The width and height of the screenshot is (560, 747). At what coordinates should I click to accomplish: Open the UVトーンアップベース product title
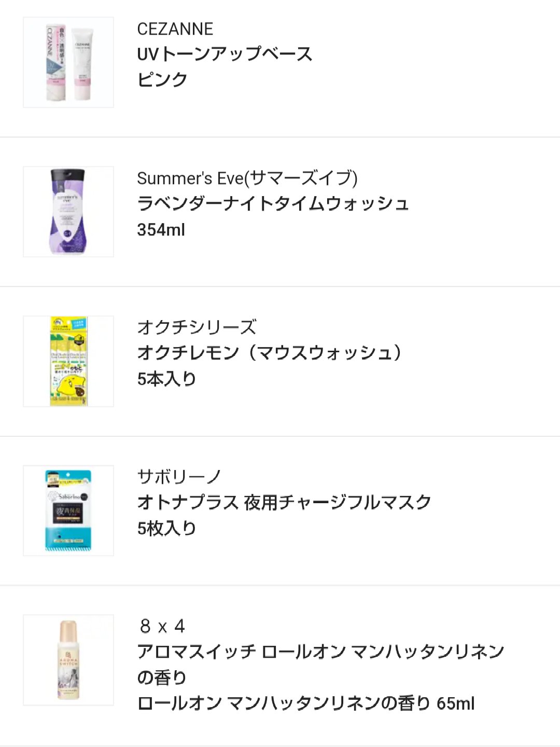(225, 54)
